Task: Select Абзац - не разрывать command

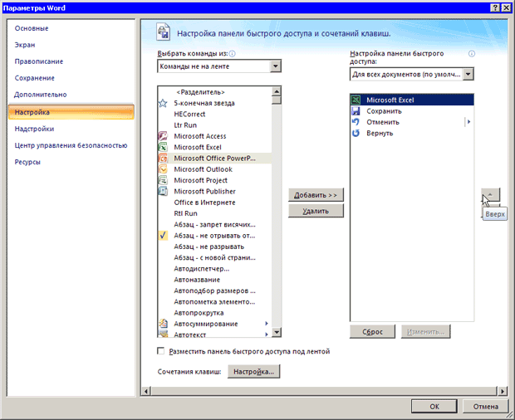Action: 215,247
